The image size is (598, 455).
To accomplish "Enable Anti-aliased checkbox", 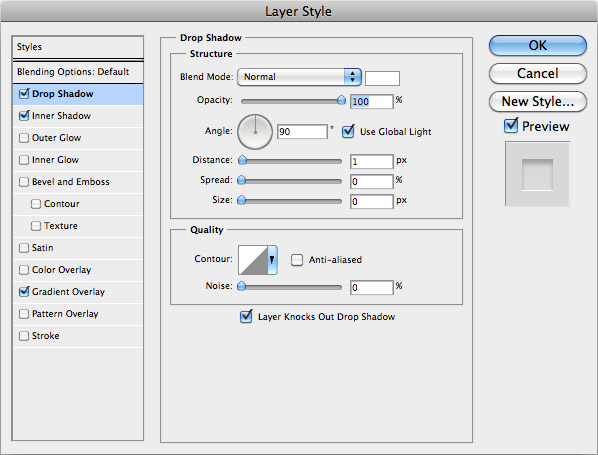I will click(297, 260).
